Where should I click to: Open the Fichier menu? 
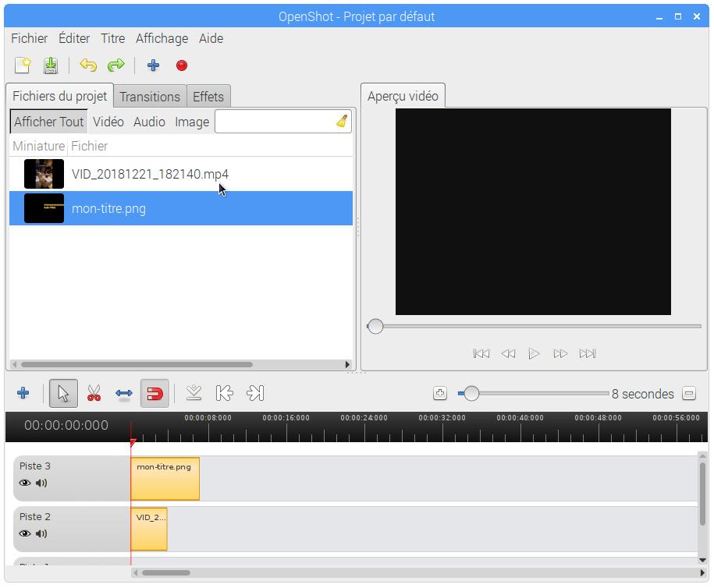tap(29, 38)
